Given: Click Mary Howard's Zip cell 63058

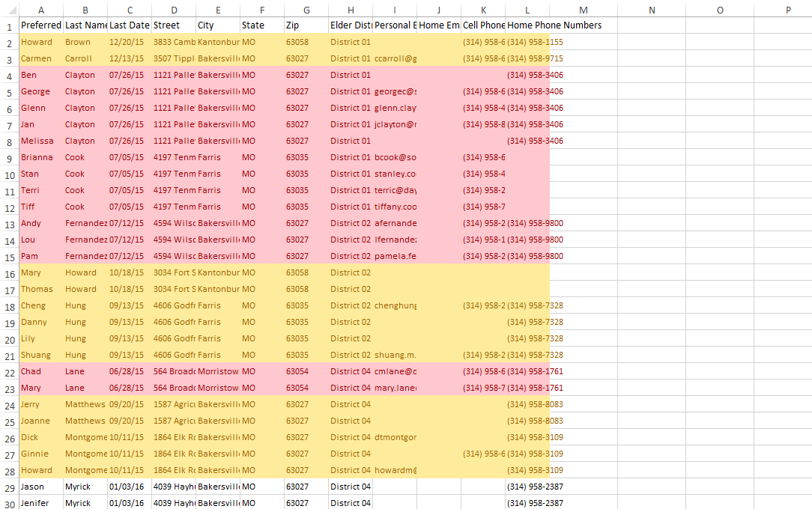Looking at the screenshot, I should (x=306, y=272).
